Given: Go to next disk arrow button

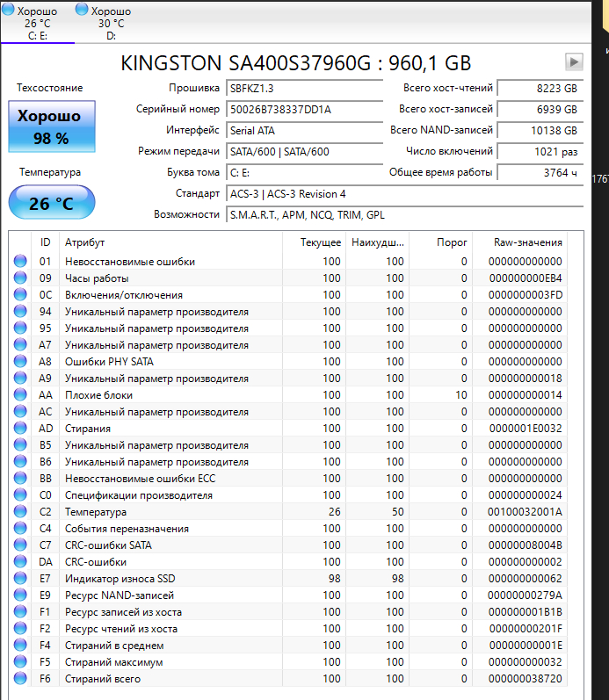Looking at the screenshot, I should point(574,61).
